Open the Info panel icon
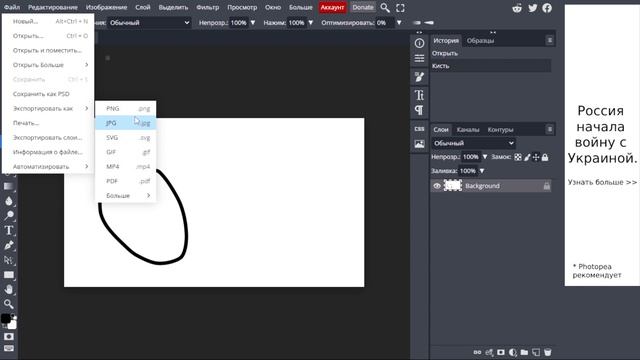Viewport: 640px width, 360px height. click(419, 43)
